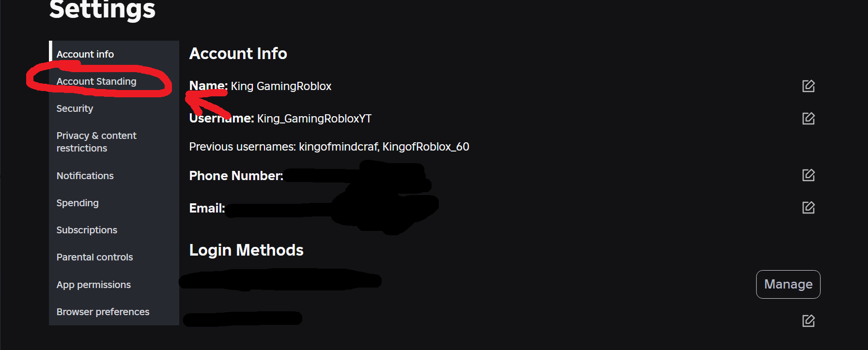Click the edit icon next to Name

(x=808, y=86)
